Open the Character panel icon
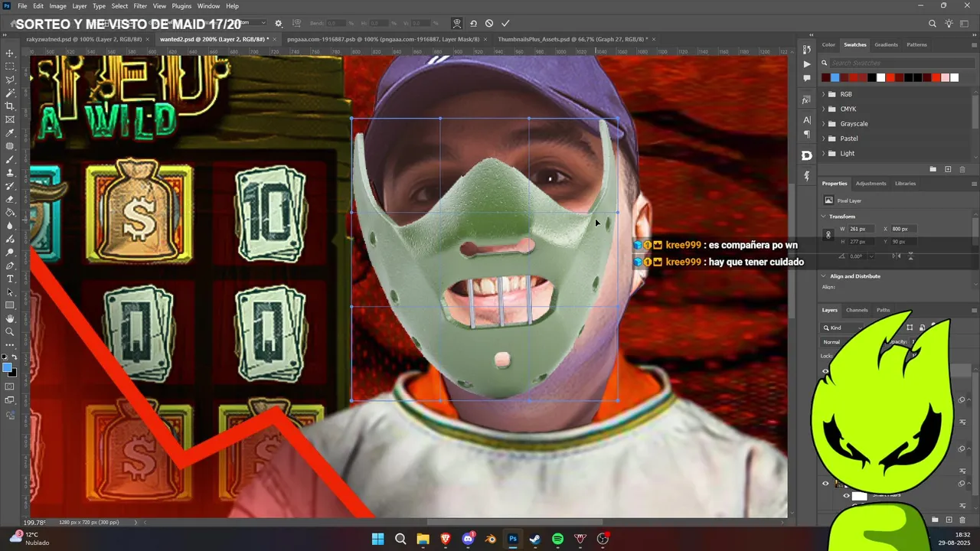980x551 pixels. click(806, 120)
